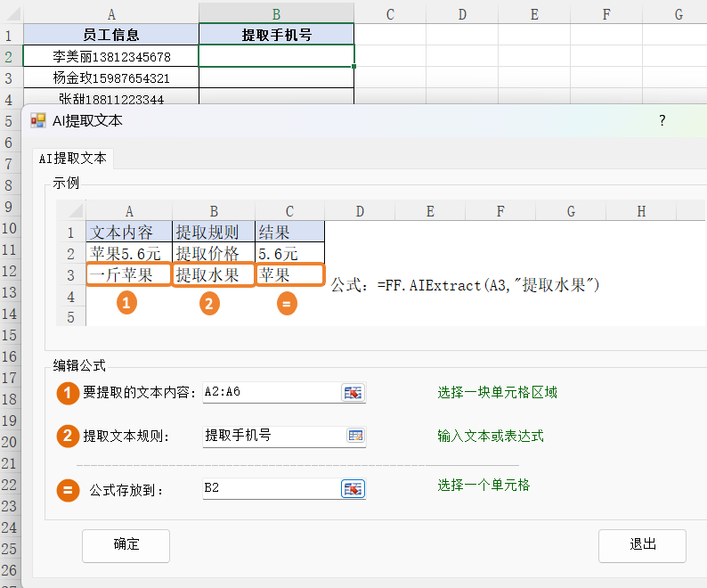This screenshot has width=707, height=588.
Task: Click cell picker icon for formula destination
Action: pos(353,489)
